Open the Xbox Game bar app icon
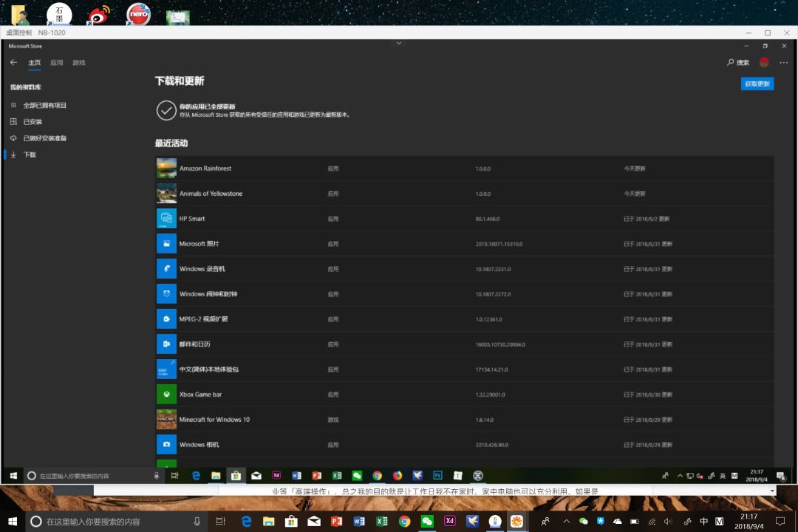Image resolution: width=798 pixels, height=532 pixels. 166,395
